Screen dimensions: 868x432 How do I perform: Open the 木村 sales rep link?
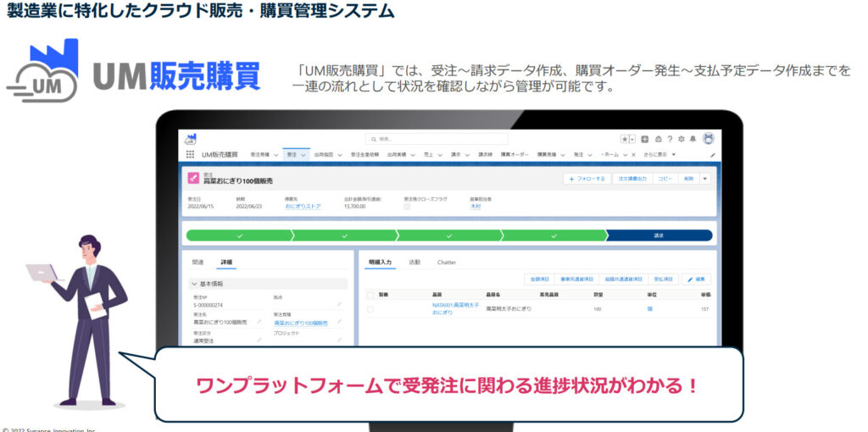[476, 207]
